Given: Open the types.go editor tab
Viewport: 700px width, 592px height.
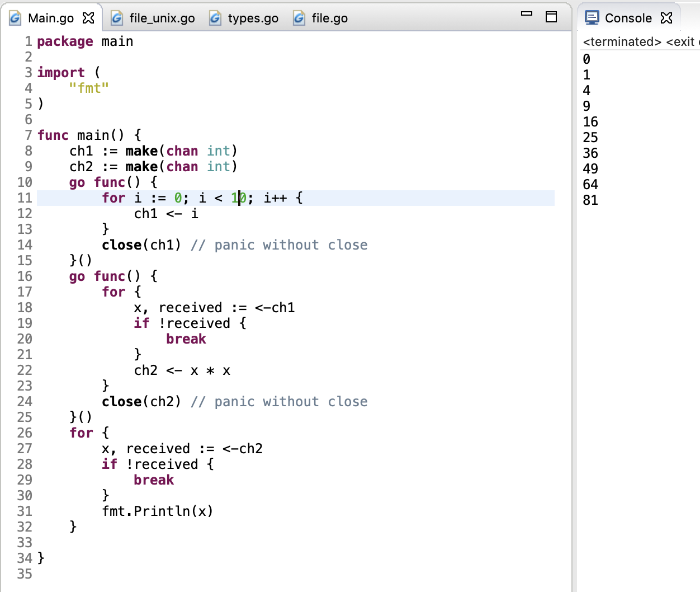Looking at the screenshot, I should [253, 18].
